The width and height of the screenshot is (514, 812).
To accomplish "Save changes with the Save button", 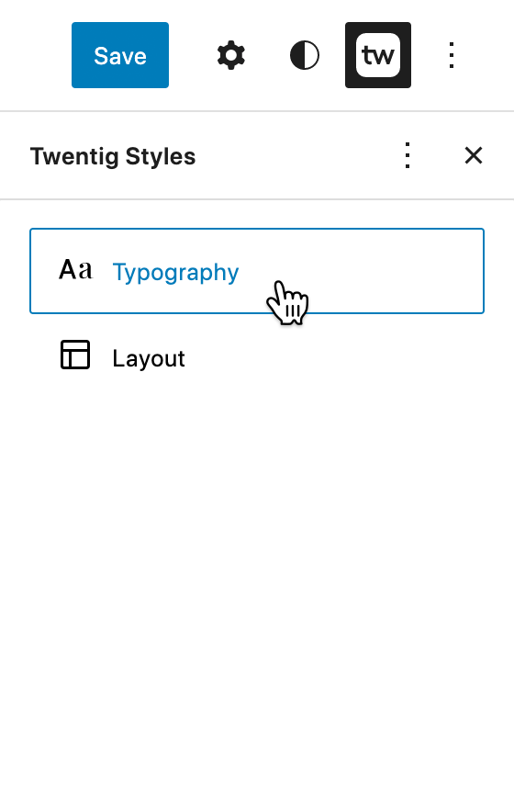I will [x=120, y=55].
